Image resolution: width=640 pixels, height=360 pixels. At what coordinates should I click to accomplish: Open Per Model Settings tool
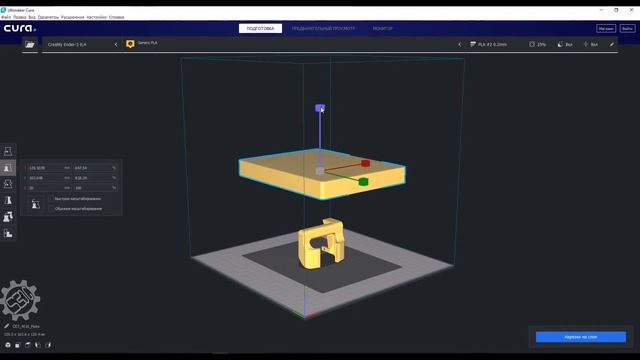point(8,217)
